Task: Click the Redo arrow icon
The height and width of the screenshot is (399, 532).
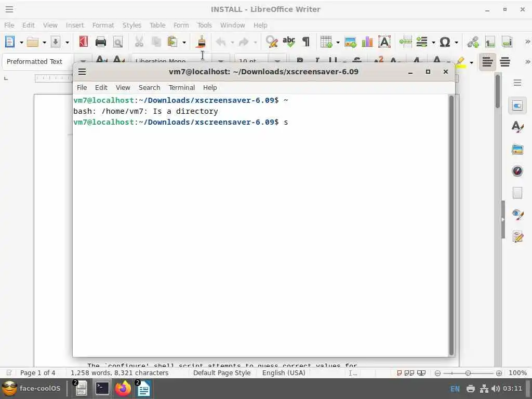Action: pyautogui.click(x=244, y=42)
